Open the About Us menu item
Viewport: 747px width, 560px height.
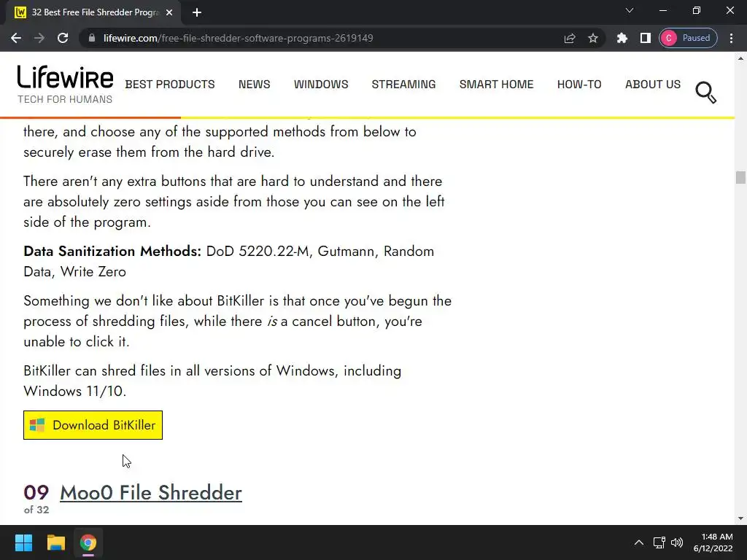pyautogui.click(x=653, y=85)
